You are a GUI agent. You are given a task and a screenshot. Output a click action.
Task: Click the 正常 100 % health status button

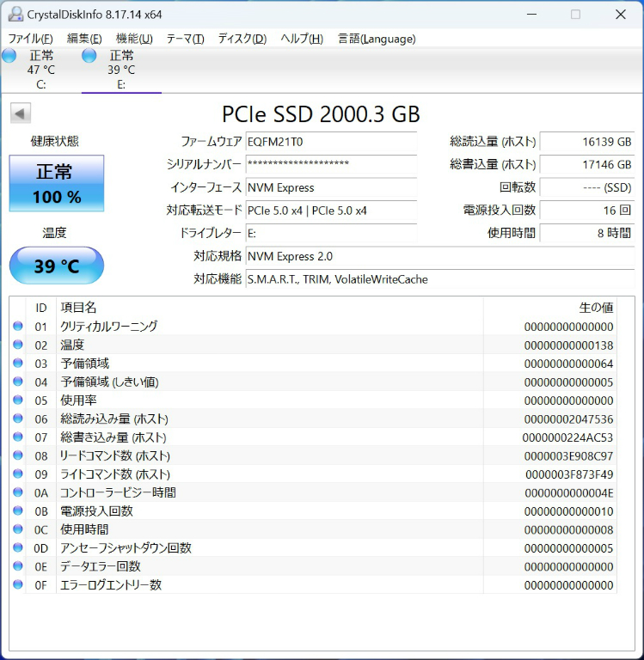click(57, 183)
